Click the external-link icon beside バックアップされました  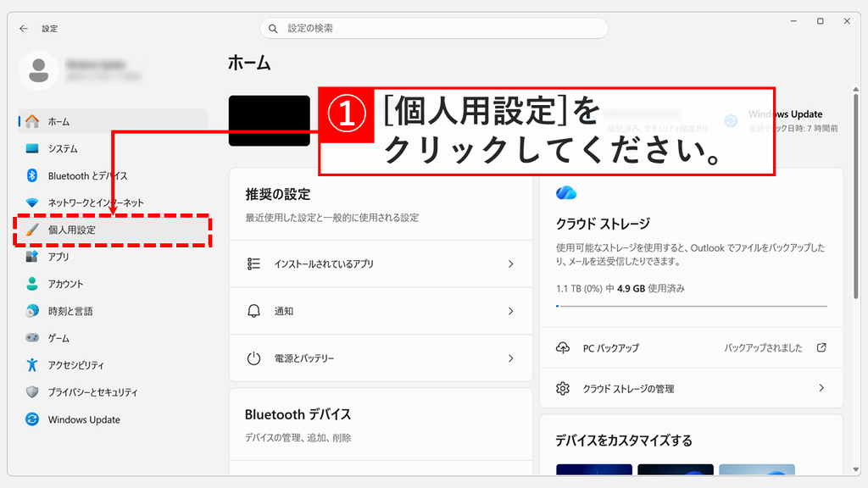click(821, 347)
